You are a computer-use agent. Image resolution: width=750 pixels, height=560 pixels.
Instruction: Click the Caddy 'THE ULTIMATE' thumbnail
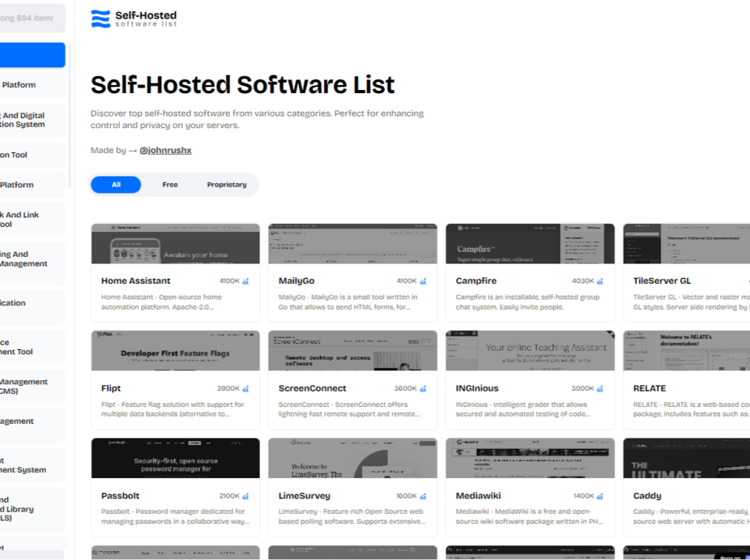(686, 458)
